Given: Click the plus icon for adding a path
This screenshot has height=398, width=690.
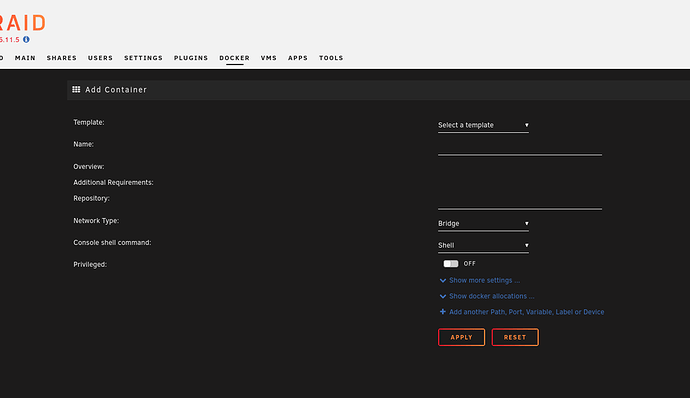Looking at the screenshot, I should click(443, 312).
